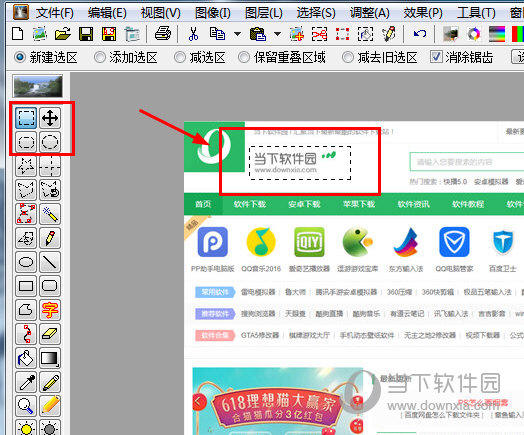This screenshot has width=524, height=435.
Task: Select the gray sun burn tool
Action: coord(50,427)
